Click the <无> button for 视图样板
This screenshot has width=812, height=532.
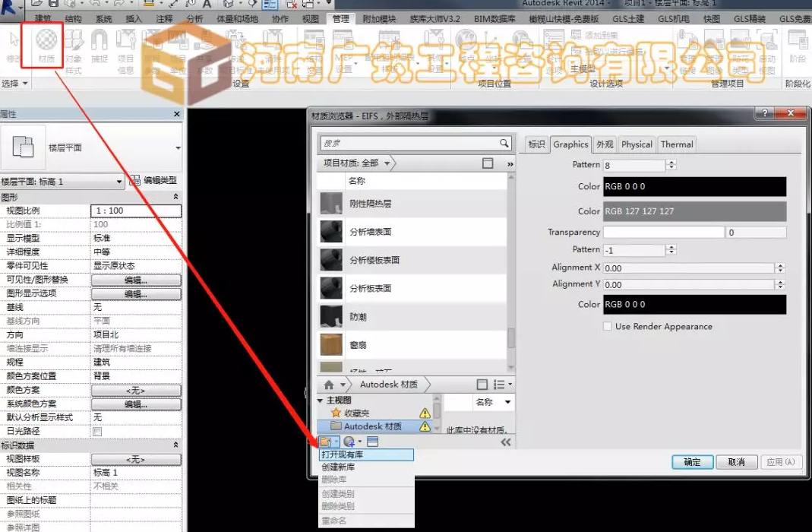(136, 459)
